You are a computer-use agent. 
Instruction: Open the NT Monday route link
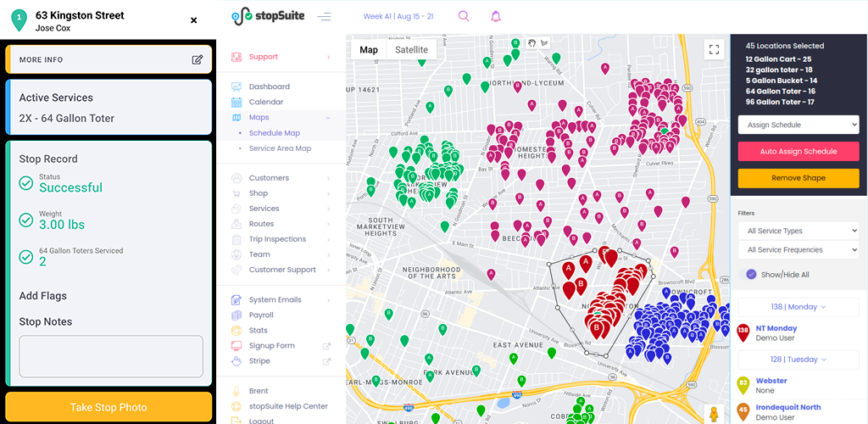tap(776, 328)
